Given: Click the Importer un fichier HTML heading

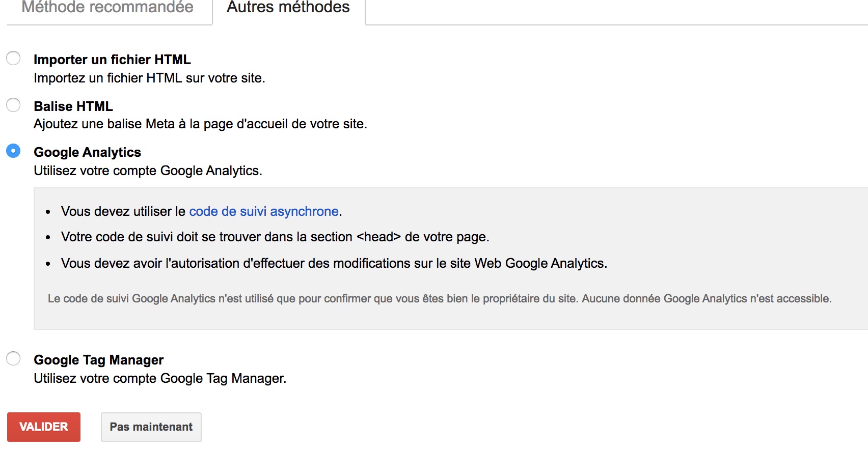Looking at the screenshot, I should [x=112, y=60].
